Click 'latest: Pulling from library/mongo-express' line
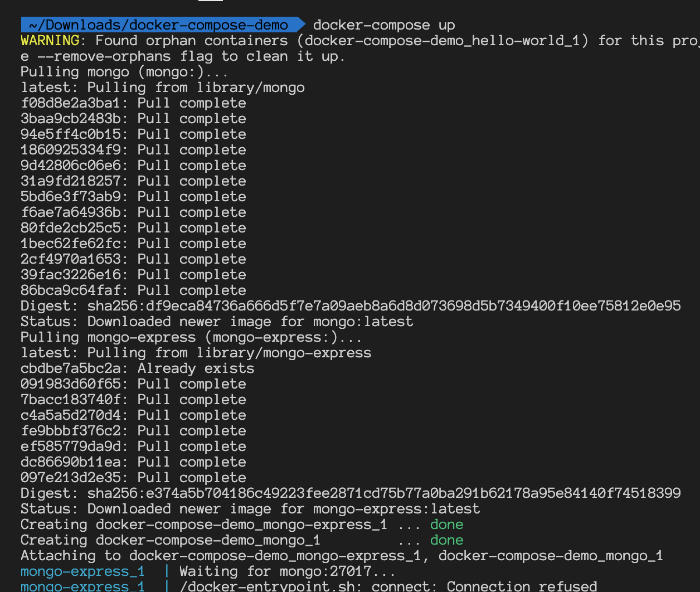700x592 pixels. 196,353
